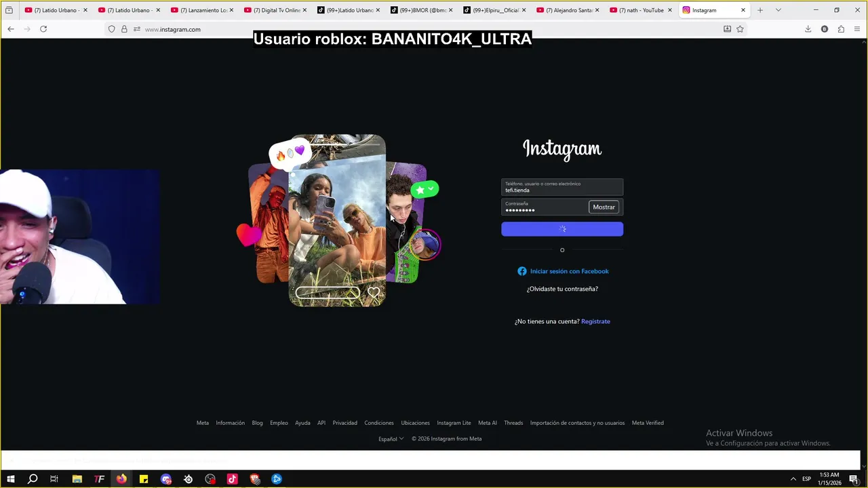
Task: Click the Facebook logo icon
Action: (x=522, y=271)
